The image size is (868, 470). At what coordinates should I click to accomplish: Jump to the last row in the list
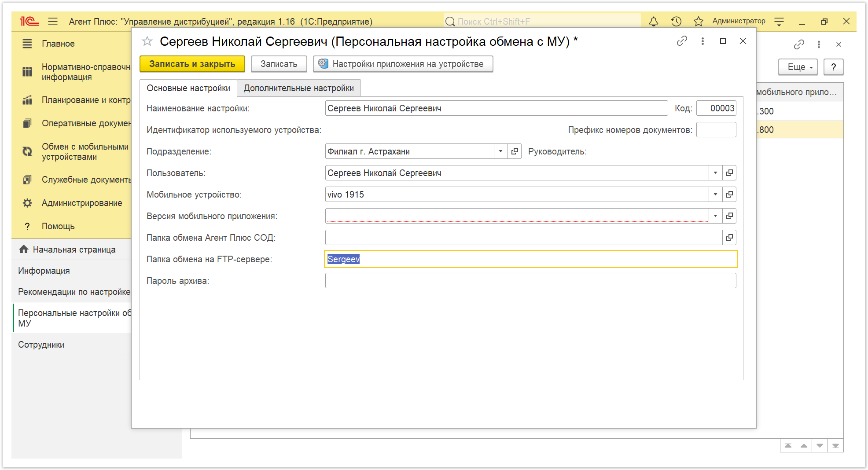[x=835, y=446]
